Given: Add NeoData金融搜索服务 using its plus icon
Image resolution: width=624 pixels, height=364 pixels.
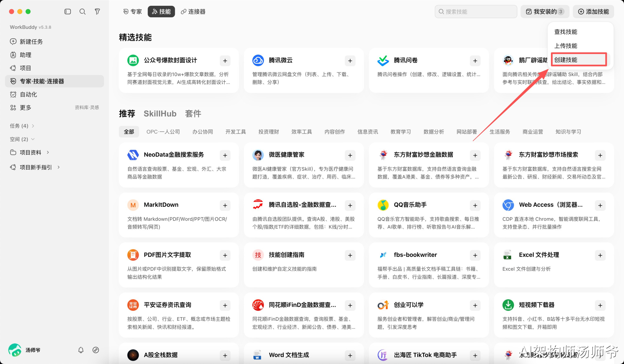Looking at the screenshot, I should pyautogui.click(x=225, y=155).
